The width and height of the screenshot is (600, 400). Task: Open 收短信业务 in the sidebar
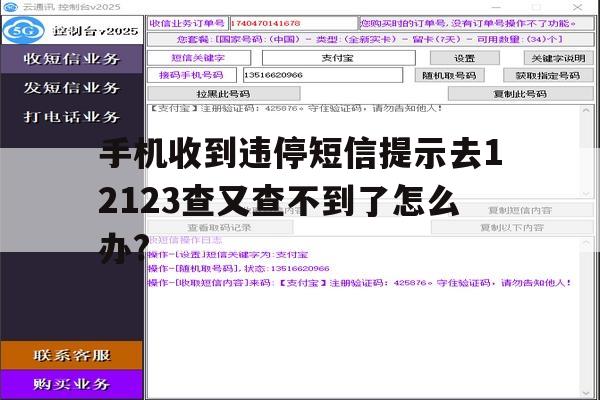pyautogui.click(x=72, y=59)
